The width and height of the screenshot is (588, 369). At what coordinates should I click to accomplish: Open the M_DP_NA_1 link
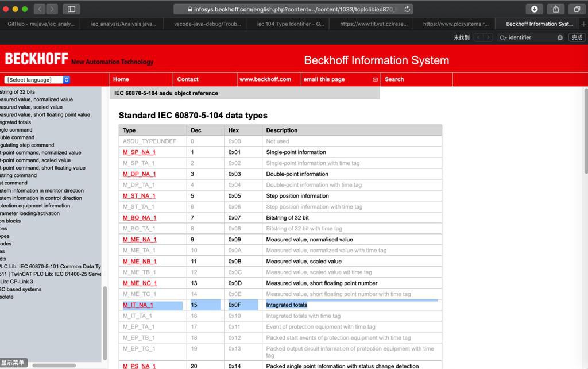tap(140, 174)
